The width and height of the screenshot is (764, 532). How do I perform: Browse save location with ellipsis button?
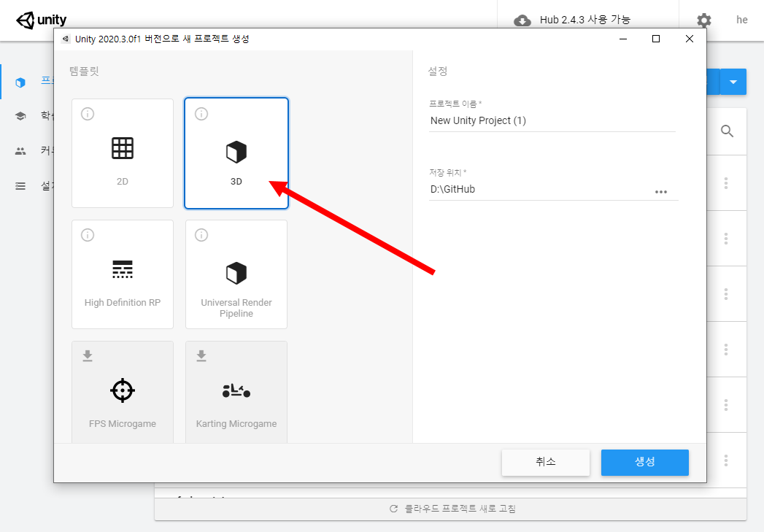[x=661, y=192]
